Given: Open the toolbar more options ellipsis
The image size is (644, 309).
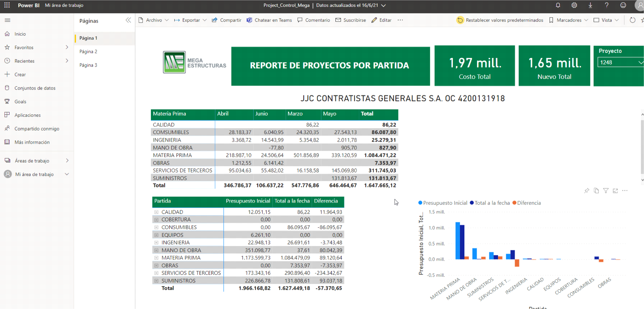Looking at the screenshot, I should pos(400,20).
